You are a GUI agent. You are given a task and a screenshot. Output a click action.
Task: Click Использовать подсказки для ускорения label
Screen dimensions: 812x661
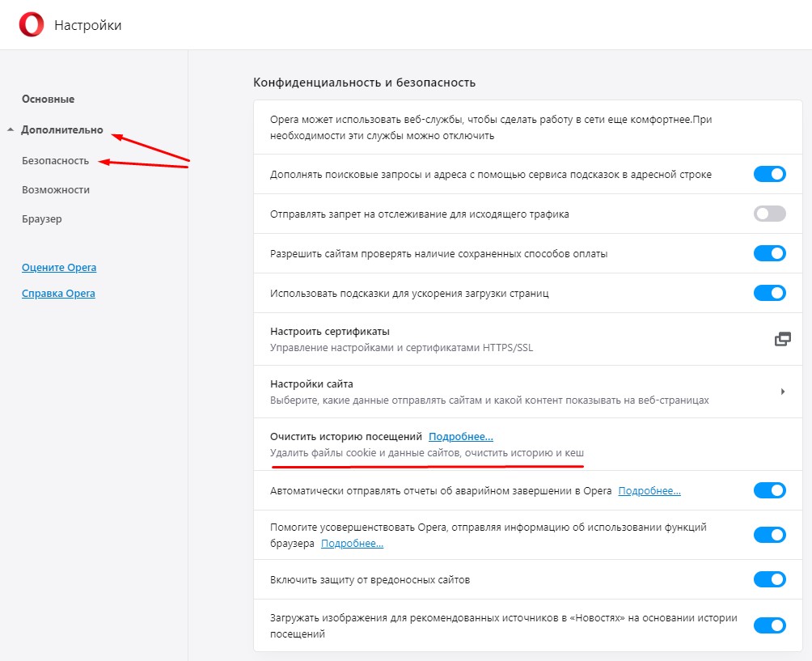coord(409,293)
